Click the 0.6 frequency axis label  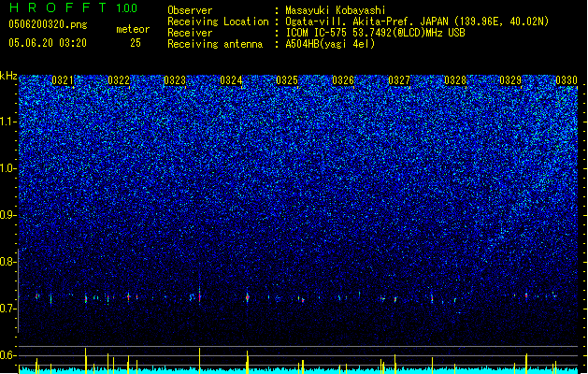[8, 355]
